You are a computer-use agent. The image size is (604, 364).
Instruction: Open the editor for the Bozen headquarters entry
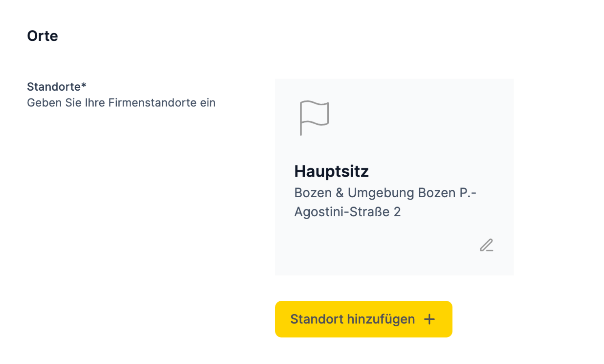point(486,245)
